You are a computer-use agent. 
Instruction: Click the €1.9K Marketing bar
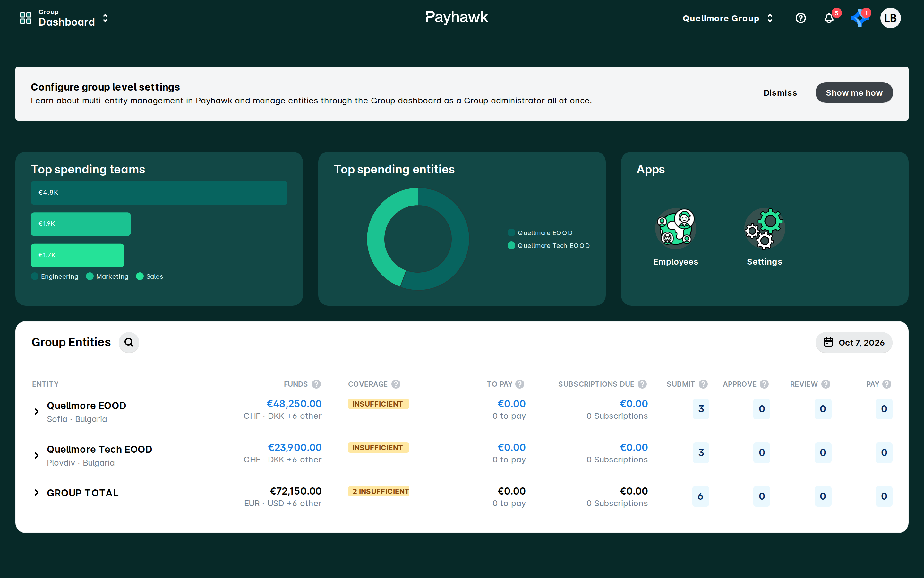[81, 224]
